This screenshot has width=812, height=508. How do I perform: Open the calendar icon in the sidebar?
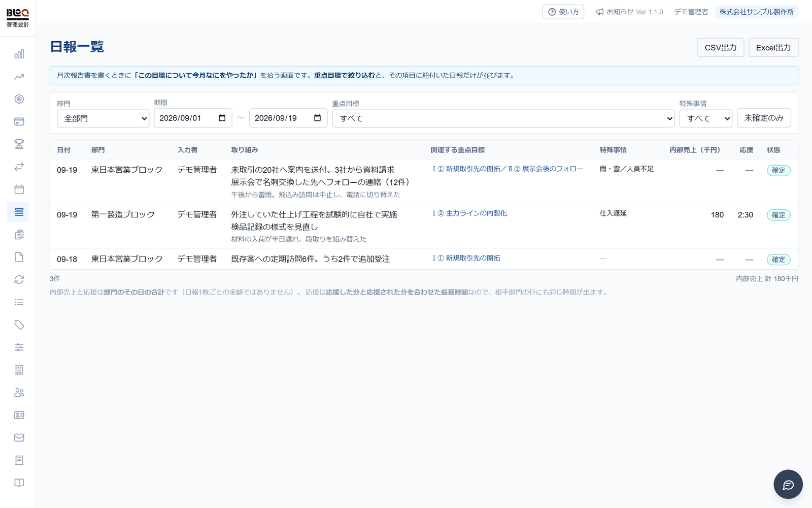tap(19, 189)
